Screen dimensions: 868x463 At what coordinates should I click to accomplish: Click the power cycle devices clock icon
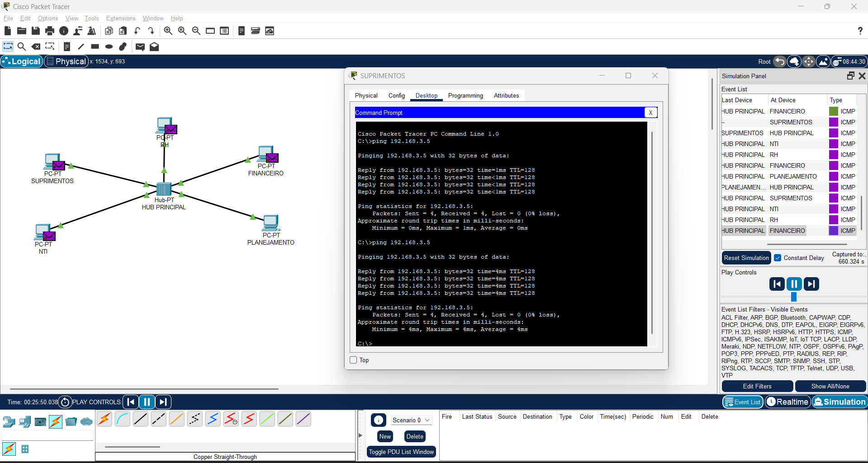point(65,402)
